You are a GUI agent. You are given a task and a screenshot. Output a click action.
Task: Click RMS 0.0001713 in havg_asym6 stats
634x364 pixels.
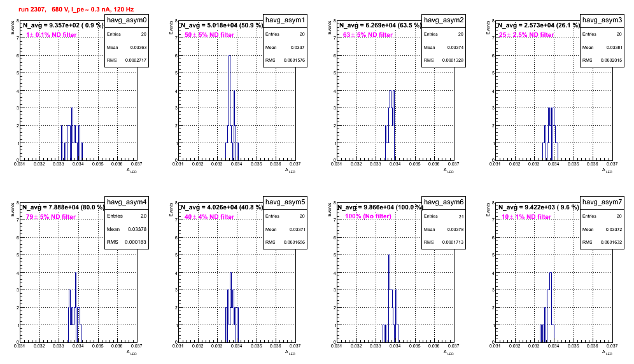[x=444, y=242]
